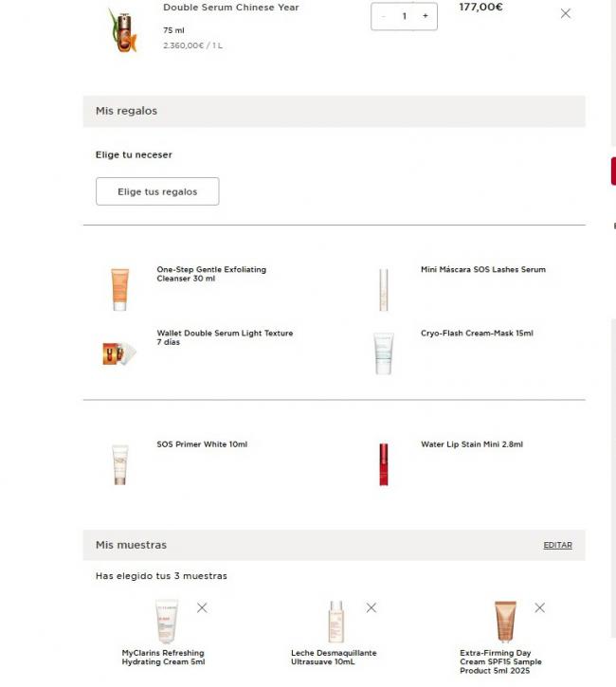The image size is (616, 687).
Task: Choose Wallet Double Serum Light Texture image
Action: tap(119, 353)
